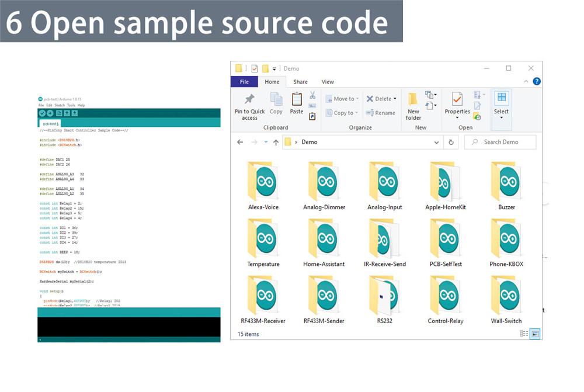Switch to large icons view toggle

[535, 334]
